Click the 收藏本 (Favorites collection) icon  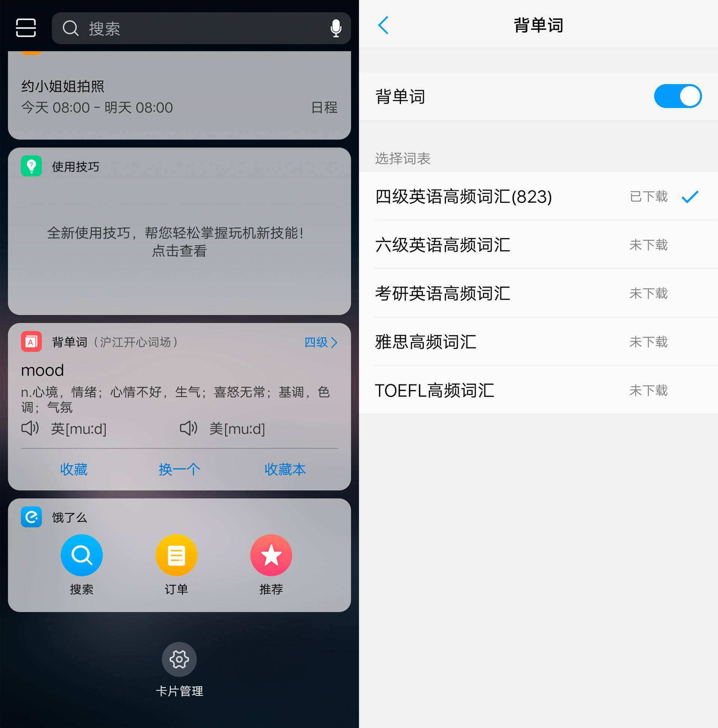287,468
